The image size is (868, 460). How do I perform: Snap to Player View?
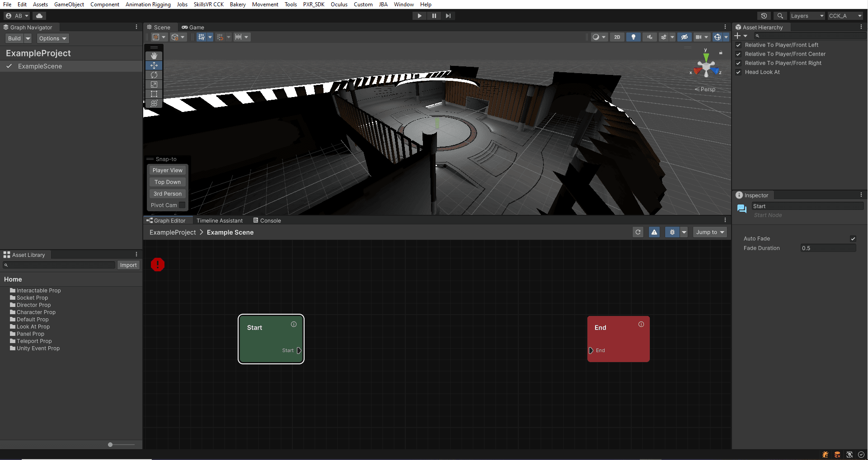coord(167,170)
